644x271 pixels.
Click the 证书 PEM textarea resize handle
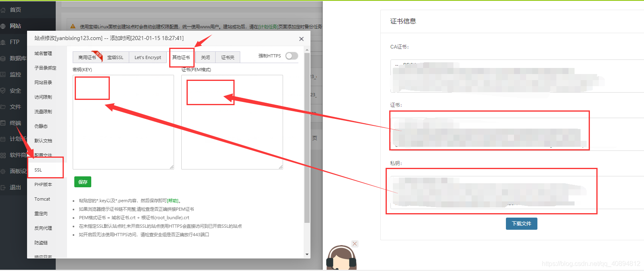coord(281,167)
